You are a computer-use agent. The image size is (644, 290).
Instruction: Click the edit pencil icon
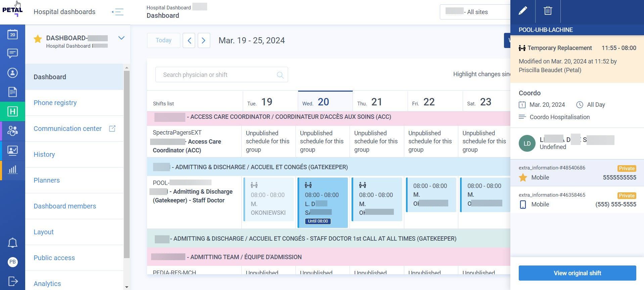click(x=523, y=11)
